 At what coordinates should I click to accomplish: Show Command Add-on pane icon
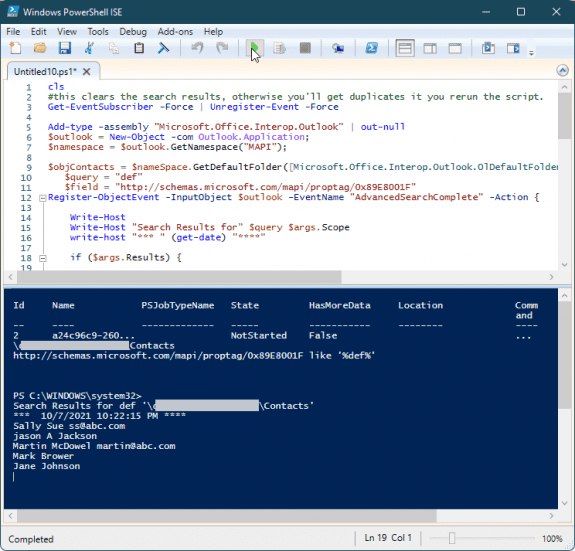(513, 48)
